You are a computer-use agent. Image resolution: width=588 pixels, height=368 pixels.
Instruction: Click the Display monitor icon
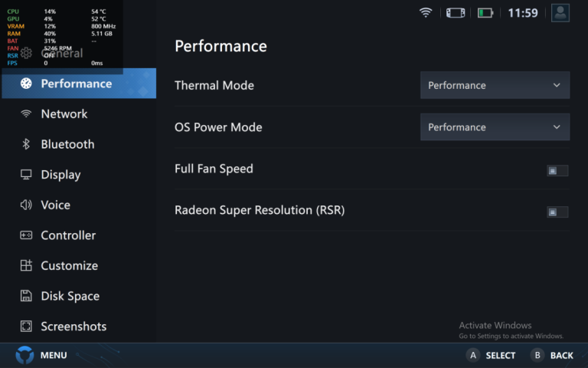(x=26, y=175)
